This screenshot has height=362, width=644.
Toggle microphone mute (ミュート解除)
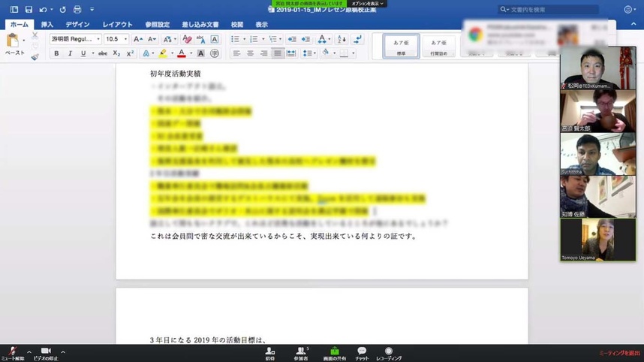click(13, 353)
